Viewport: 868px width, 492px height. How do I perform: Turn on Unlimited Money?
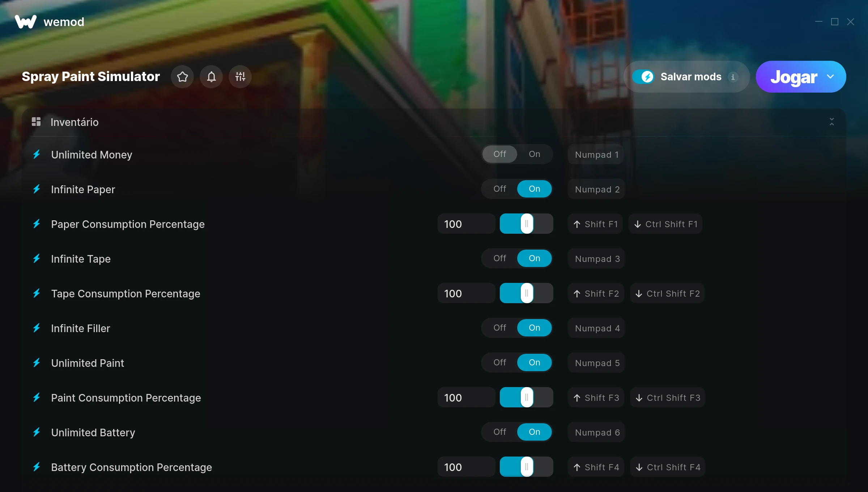tap(534, 154)
